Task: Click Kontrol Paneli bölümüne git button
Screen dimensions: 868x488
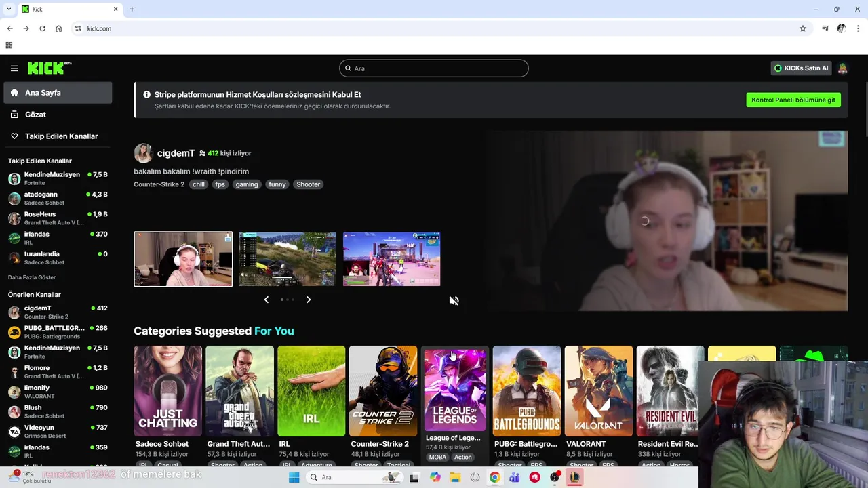Action: (793, 100)
